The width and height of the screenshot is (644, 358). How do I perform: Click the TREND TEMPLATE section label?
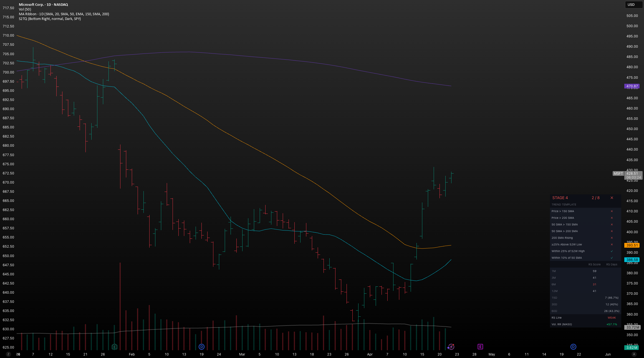pos(564,204)
